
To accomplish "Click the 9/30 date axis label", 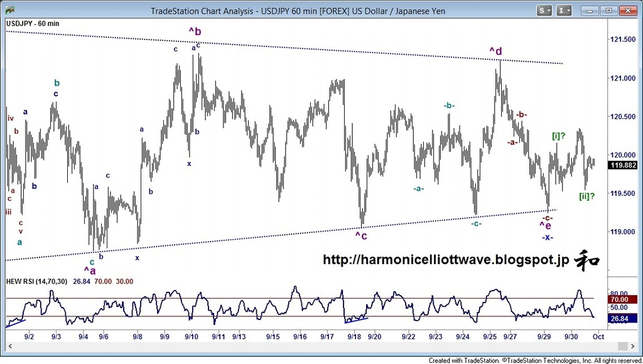I will click(571, 336).
